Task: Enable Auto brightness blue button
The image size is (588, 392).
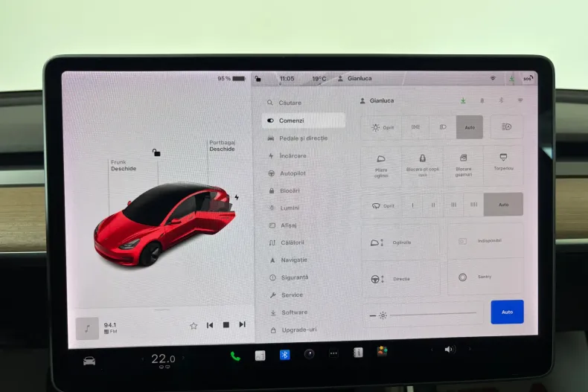Action: pyautogui.click(x=507, y=312)
